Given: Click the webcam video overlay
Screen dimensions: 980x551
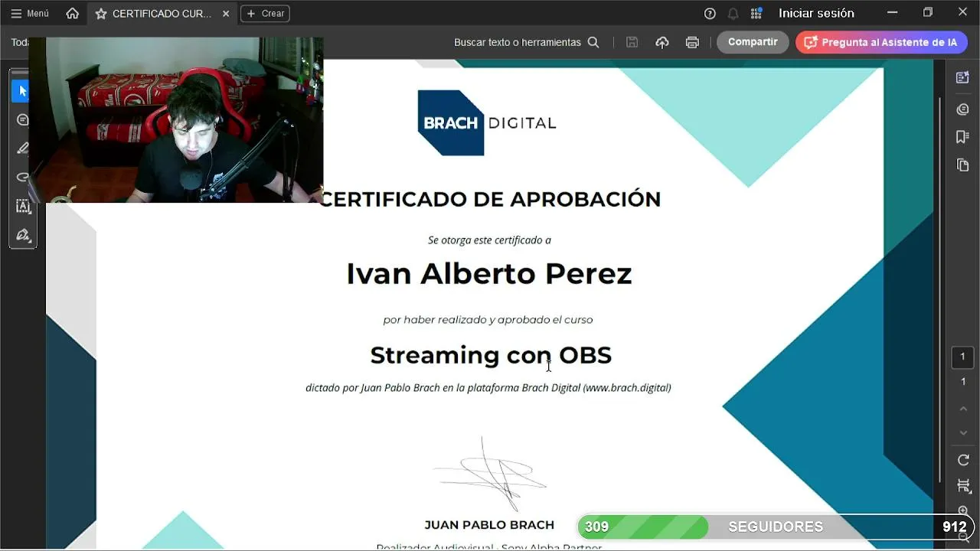Looking at the screenshot, I should click(176, 120).
